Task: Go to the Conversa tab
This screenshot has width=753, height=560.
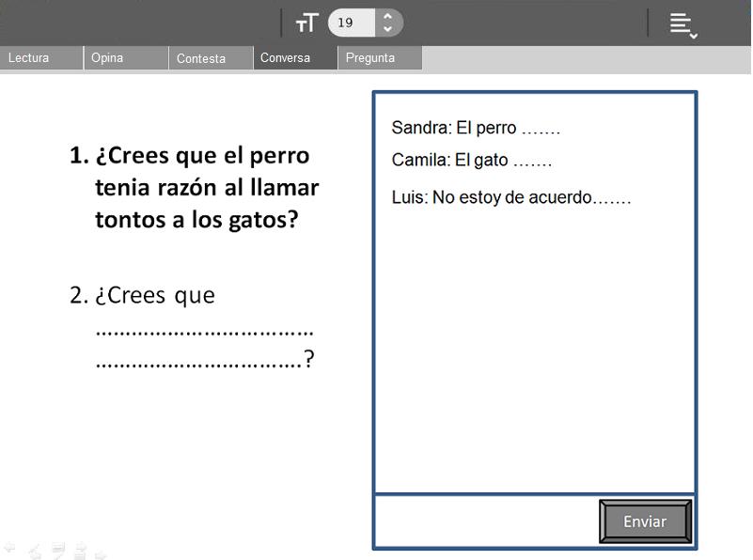Action: tap(295, 58)
